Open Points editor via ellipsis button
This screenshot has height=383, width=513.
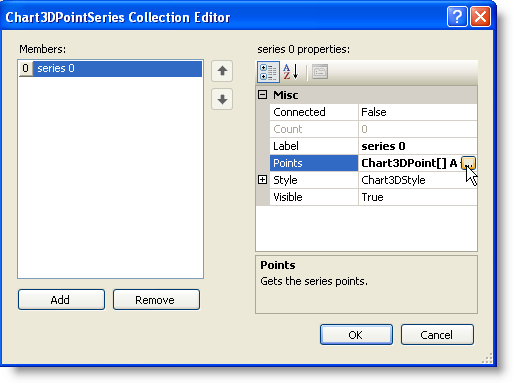[469, 163]
